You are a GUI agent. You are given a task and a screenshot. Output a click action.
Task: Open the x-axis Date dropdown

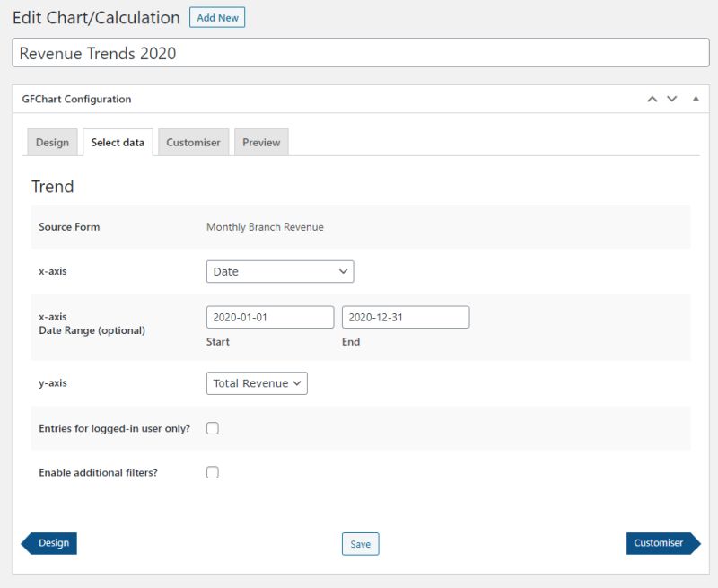[280, 272]
